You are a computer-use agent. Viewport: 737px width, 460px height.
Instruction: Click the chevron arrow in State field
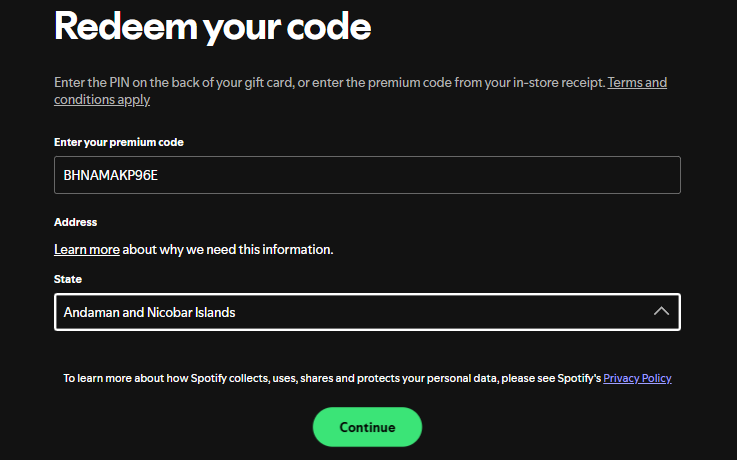click(x=660, y=312)
